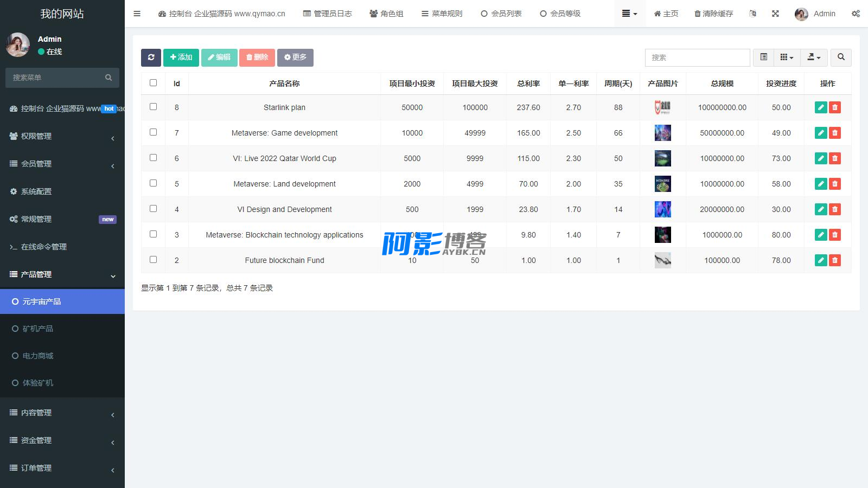This screenshot has width=868, height=488.
Task: Enter fullscreen mode using the top bar icon
Action: point(775,14)
